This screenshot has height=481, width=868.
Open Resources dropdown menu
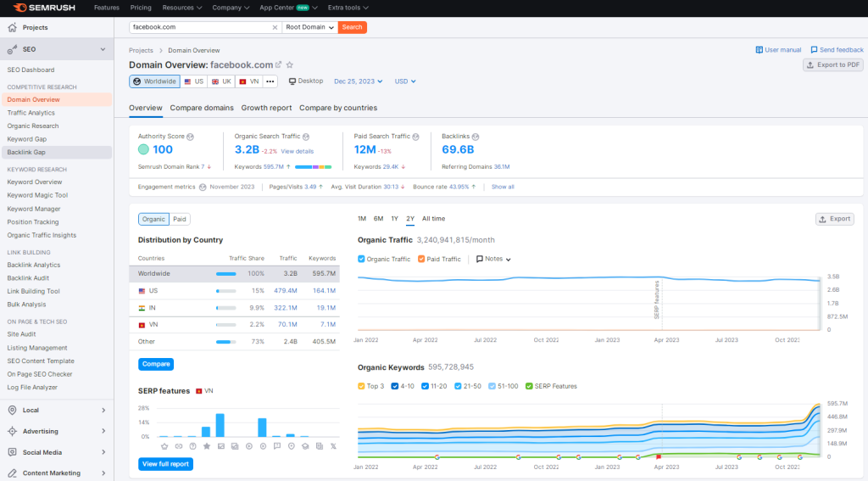coord(182,8)
